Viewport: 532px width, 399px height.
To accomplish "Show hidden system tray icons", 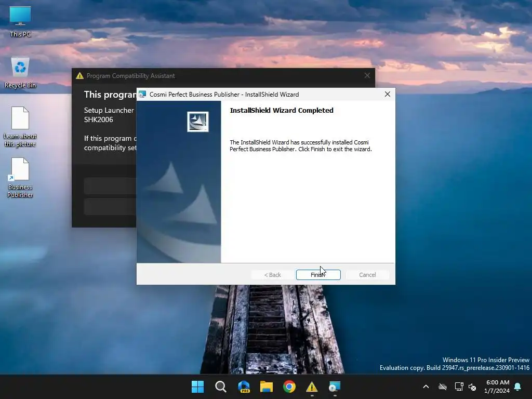I will (426, 387).
